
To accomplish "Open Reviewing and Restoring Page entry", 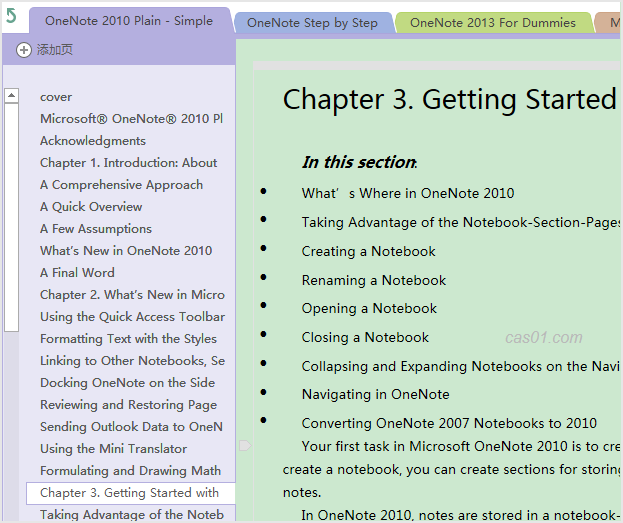I will tap(128, 405).
